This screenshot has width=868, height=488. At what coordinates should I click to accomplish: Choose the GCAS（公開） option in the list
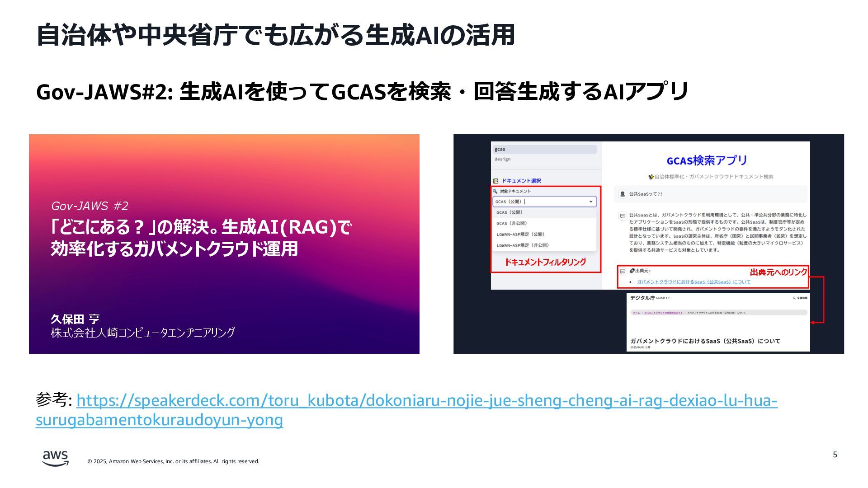(x=544, y=212)
